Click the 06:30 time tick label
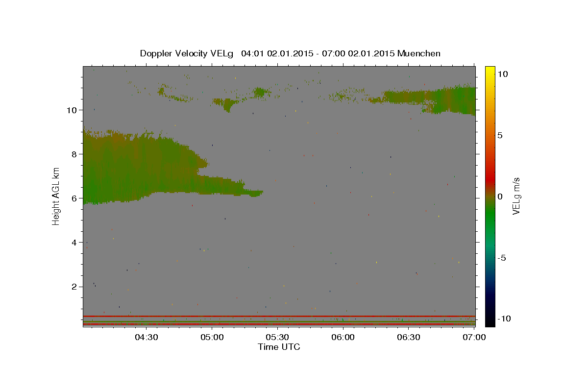588x392 pixels. (x=409, y=337)
